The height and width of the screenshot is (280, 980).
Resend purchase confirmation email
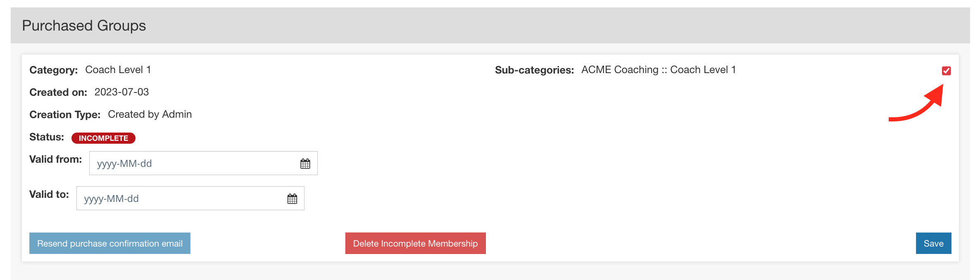coord(109,243)
